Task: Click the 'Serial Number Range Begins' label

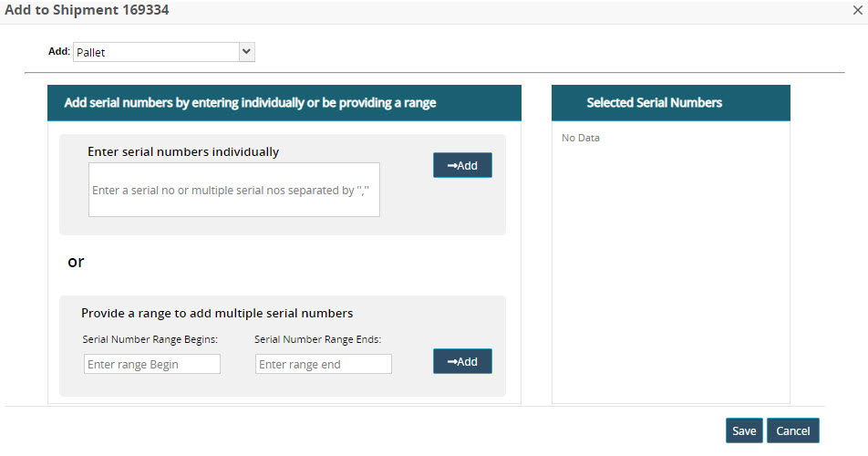Action: point(150,339)
